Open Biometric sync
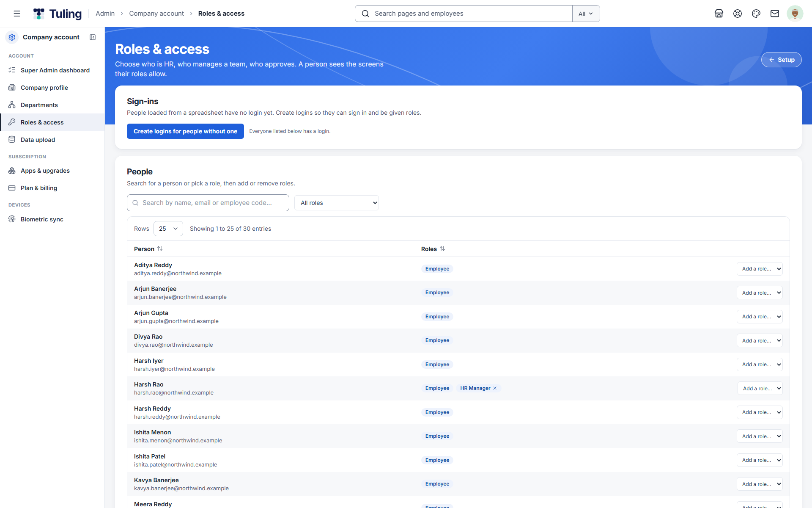Viewport: 812px width, 508px height. [52, 219]
